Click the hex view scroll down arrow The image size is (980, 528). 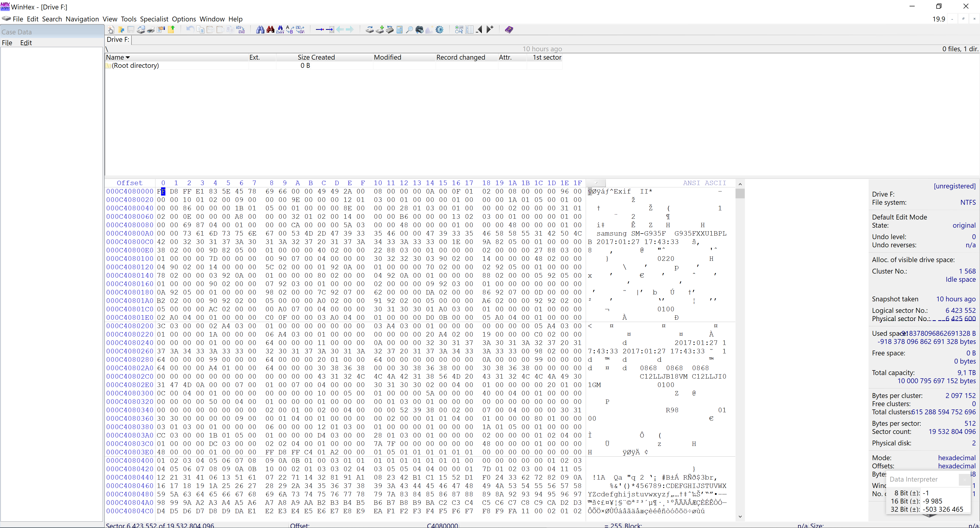[740, 516]
